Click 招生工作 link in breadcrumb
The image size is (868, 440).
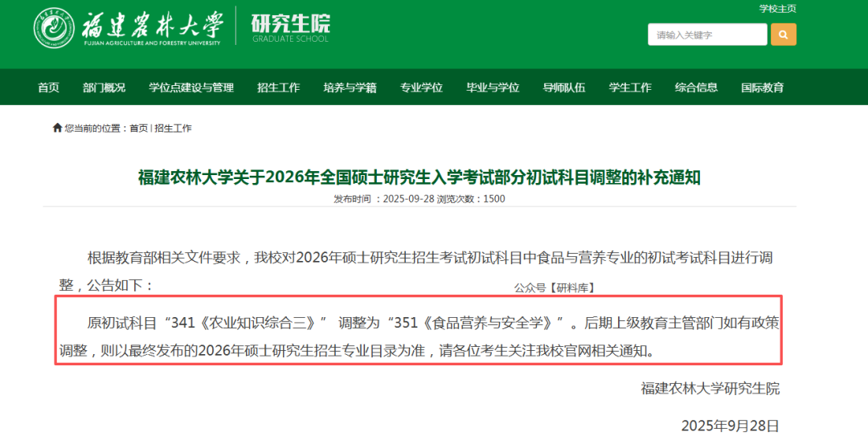click(x=173, y=128)
